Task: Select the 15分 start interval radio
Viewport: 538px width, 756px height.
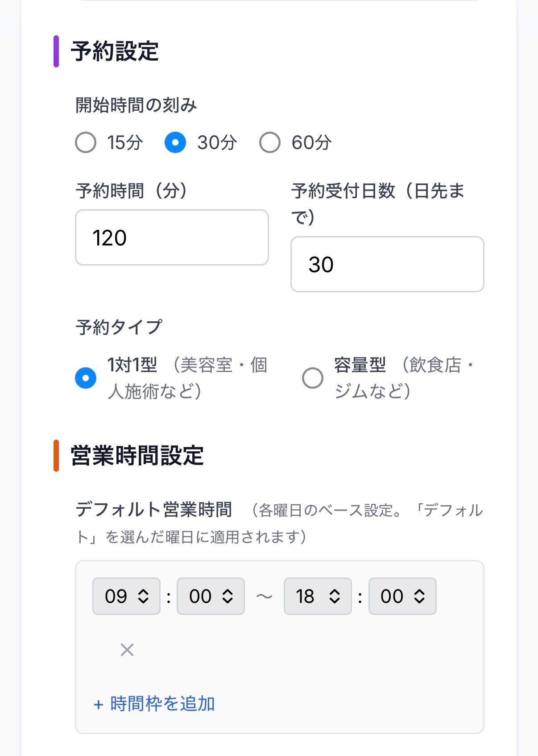Action: click(86, 143)
